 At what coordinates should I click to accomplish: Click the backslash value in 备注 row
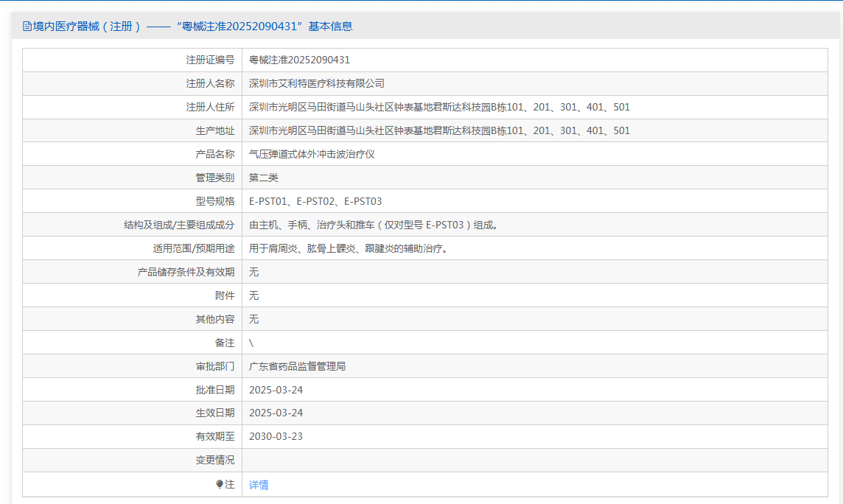(251, 343)
